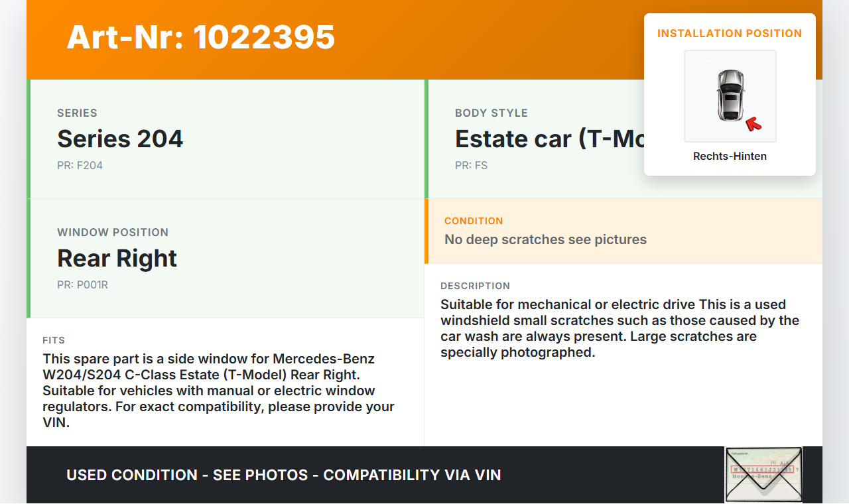Select the Series 204 value

[120, 139]
